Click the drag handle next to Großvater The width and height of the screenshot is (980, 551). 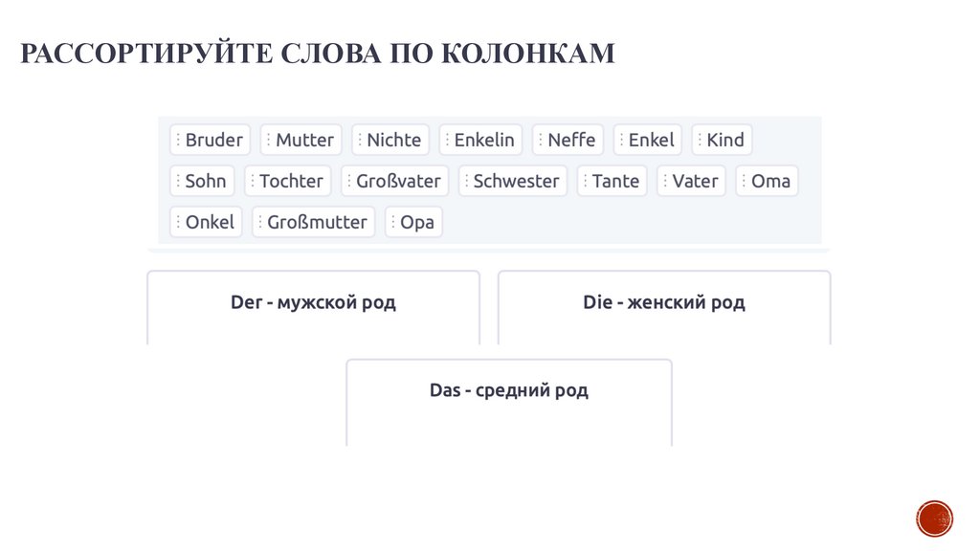(x=349, y=181)
